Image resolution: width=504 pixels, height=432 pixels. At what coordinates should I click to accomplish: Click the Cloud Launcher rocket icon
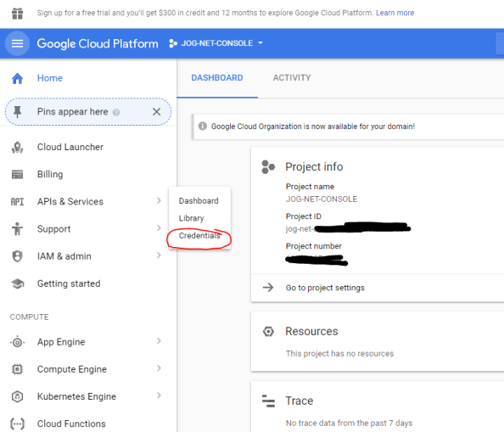(x=17, y=147)
